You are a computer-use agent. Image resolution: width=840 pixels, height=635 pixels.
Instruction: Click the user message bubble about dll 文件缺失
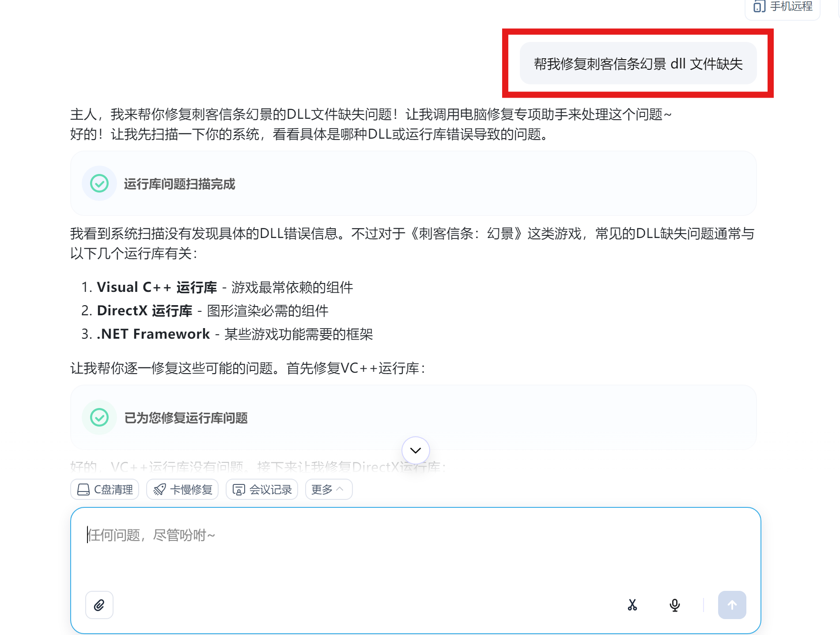pyautogui.click(x=638, y=64)
